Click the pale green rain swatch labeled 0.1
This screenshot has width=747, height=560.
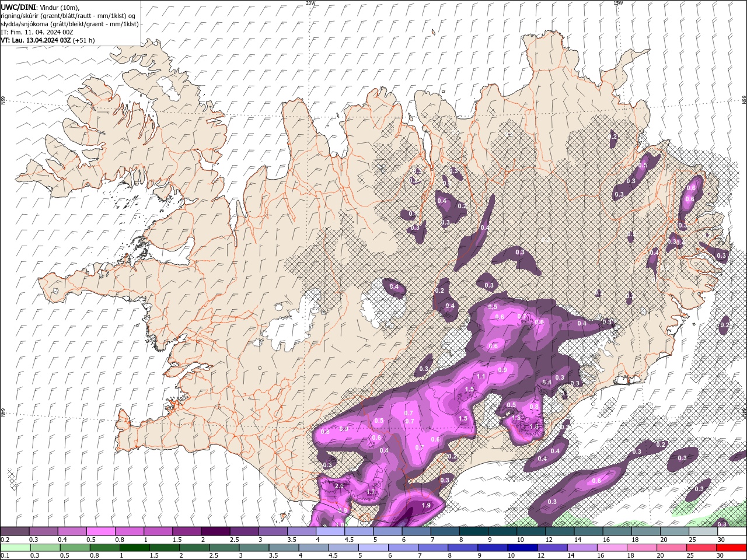pyautogui.click(x=15, y=548)
